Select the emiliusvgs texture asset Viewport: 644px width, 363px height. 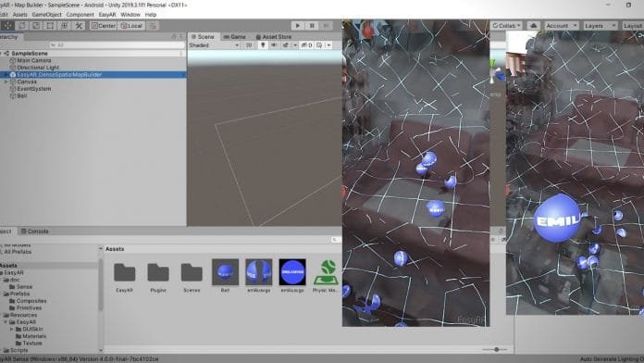[x=292, y=275]
